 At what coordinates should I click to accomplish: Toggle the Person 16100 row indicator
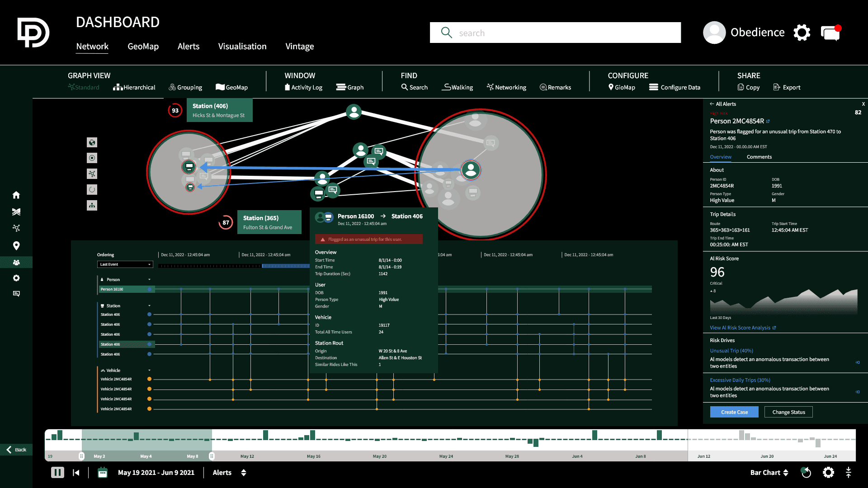[149, 289]
